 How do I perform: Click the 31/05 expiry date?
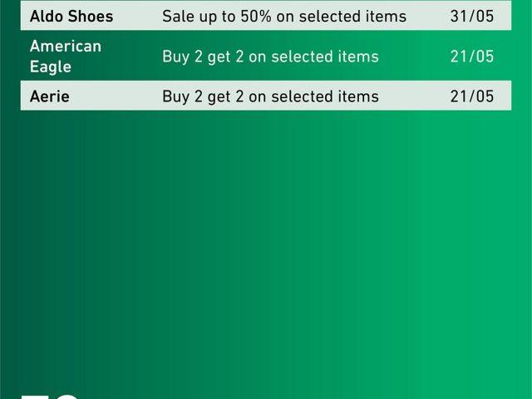(471, 16)
